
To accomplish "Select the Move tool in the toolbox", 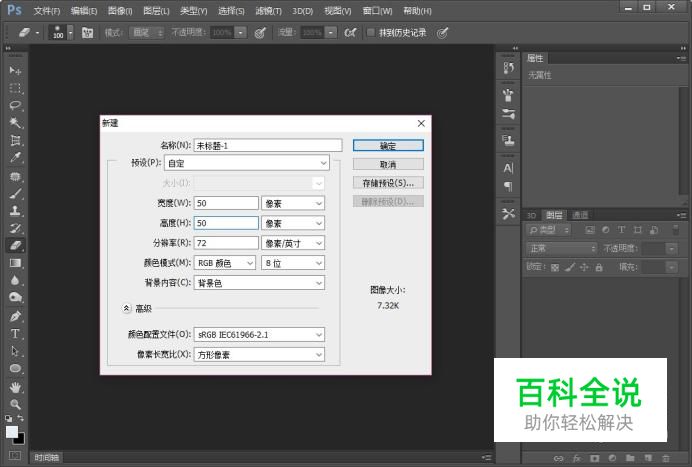I will click(x=15, y=70).
